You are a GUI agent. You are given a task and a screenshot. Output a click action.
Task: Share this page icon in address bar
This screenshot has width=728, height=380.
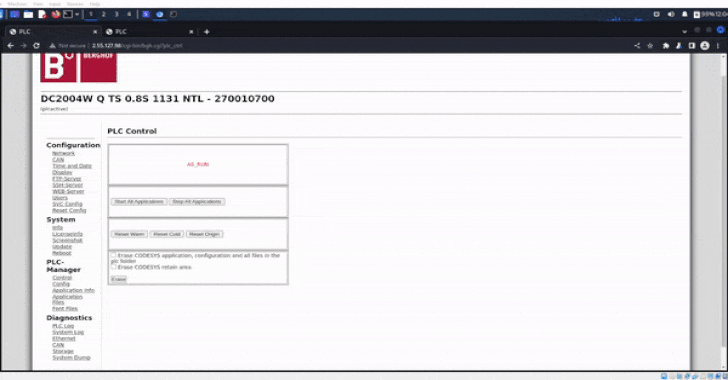(637, 46)
